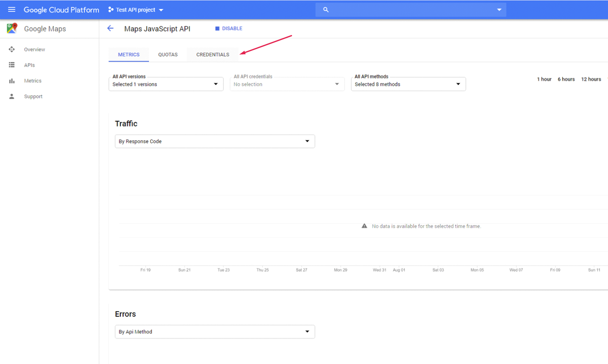Click the Overview icon in sidebar

12,49
